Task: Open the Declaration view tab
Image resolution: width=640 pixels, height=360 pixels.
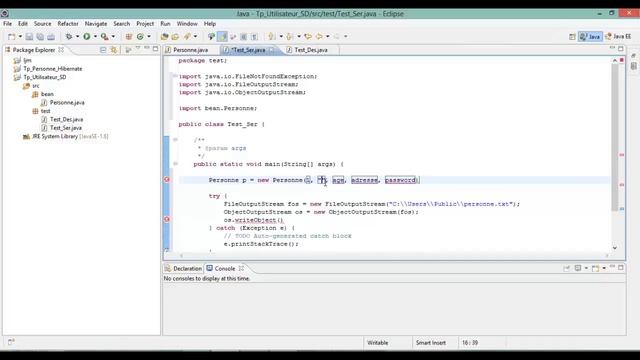Action: pos(183,269)
